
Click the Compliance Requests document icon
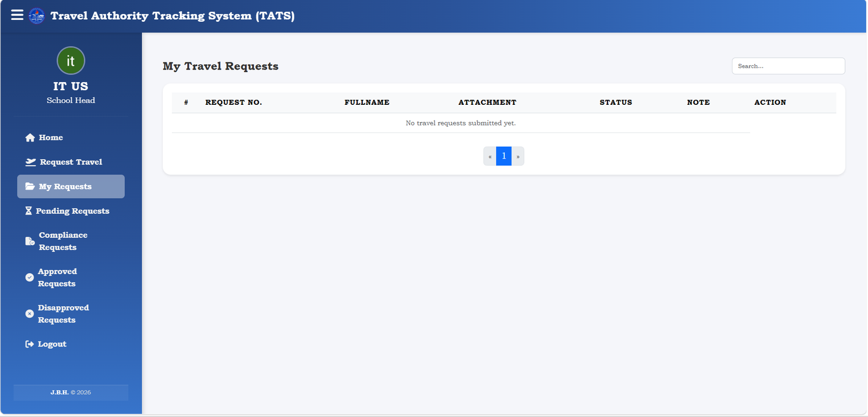pos(30,241)
